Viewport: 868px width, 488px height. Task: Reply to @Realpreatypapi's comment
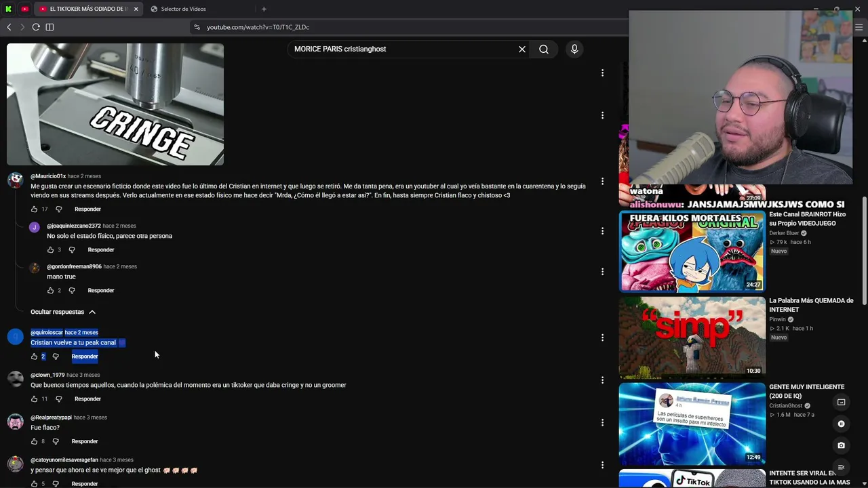(x=85, y=442)
